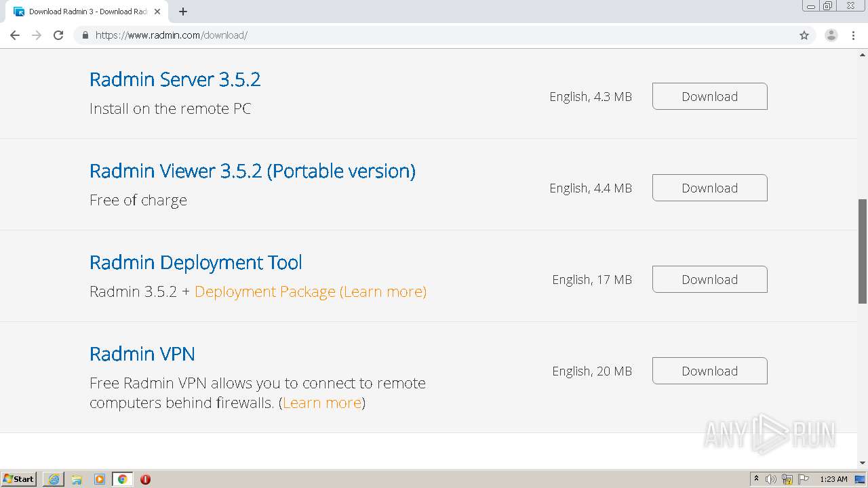
Task: Open the media player taskbar icon
Action: coord(100,479)
